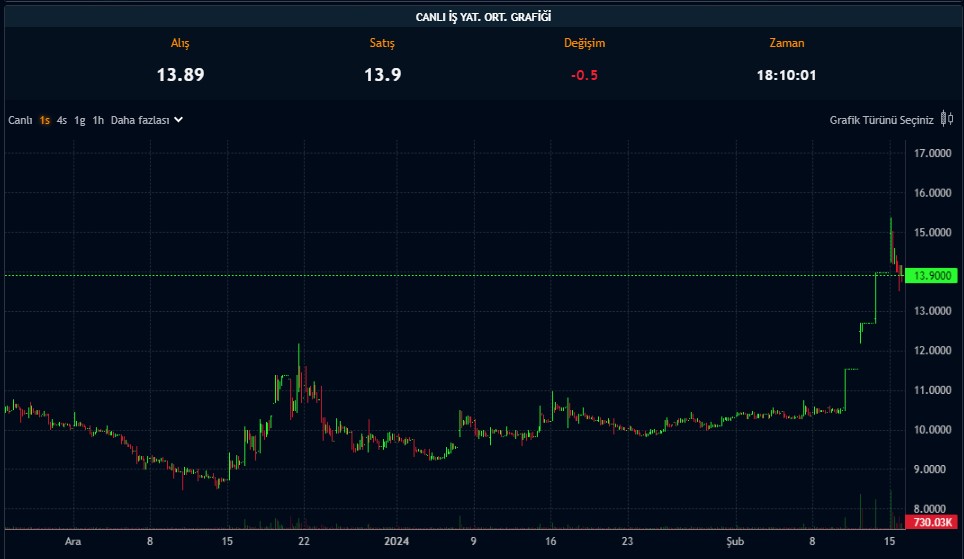Expand the Daha fazlası interval dropdown

click(x=139, y=120)
